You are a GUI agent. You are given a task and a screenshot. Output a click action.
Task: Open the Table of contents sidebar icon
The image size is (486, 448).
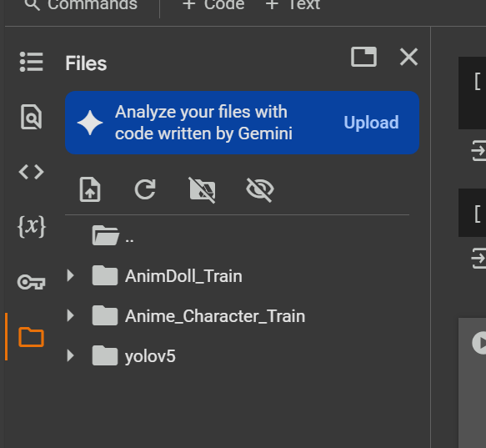[32, 62]
